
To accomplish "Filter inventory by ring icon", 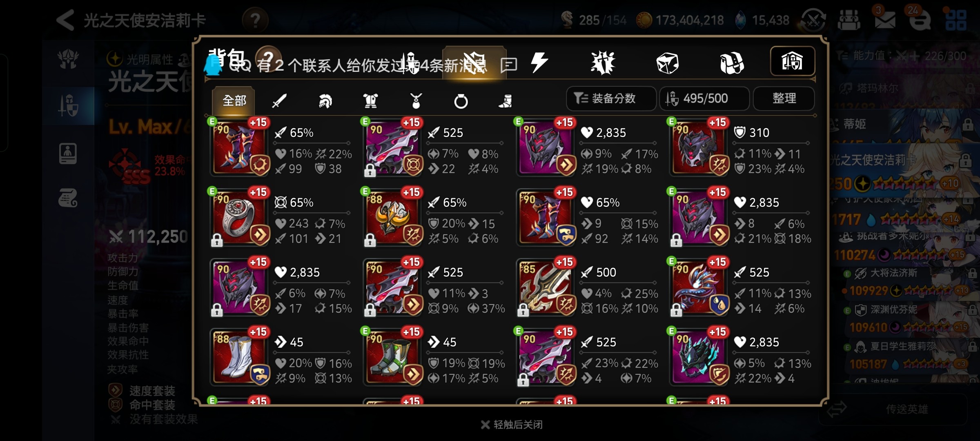I will pos(461,101).
